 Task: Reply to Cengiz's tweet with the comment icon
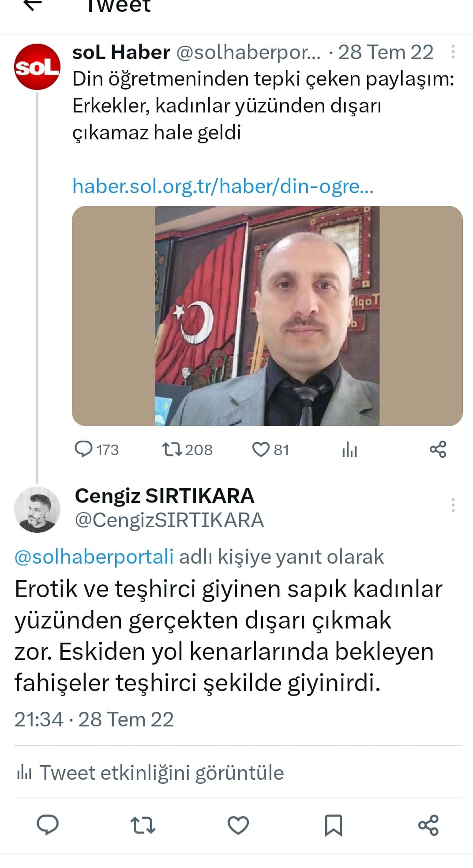point(48,824)
